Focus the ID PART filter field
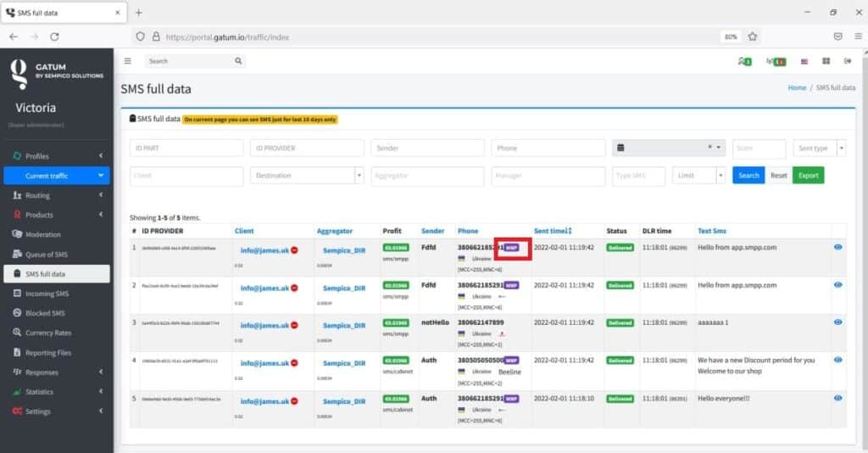Image resolution: width=868 pixels, height=453 pixels. point(186,148)
